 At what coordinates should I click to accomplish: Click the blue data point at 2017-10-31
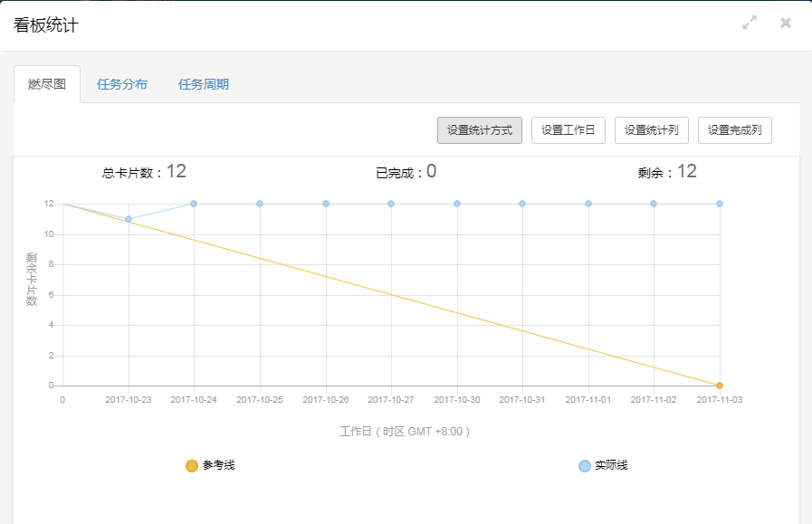point(522,204)
